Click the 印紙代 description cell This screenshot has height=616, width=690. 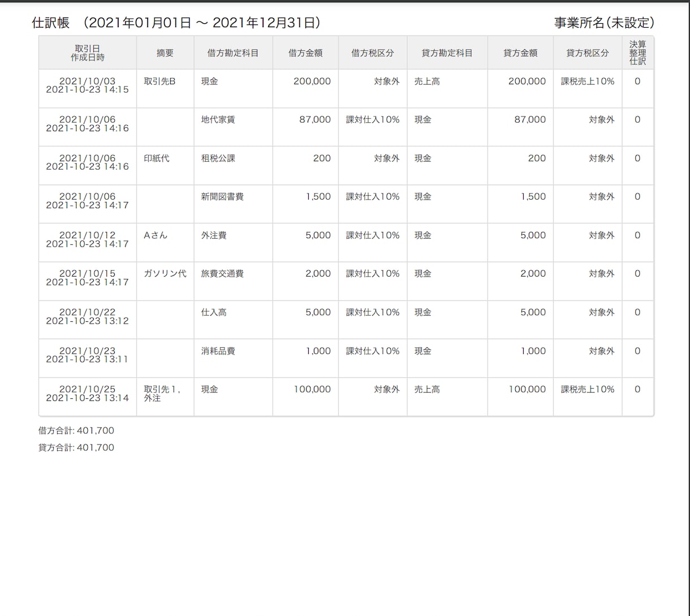165,165
